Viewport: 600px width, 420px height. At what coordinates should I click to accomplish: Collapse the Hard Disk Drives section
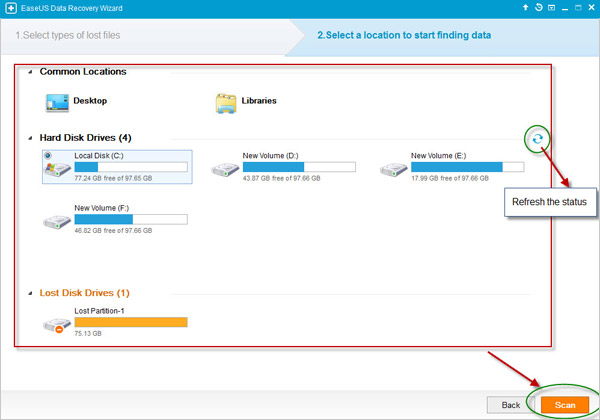click(x=30, y=138)
